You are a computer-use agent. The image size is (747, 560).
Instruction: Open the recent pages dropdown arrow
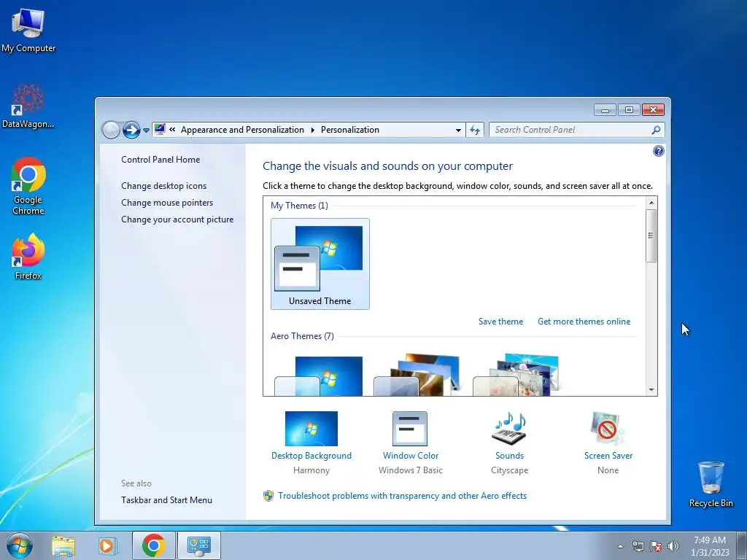point(146,130)
